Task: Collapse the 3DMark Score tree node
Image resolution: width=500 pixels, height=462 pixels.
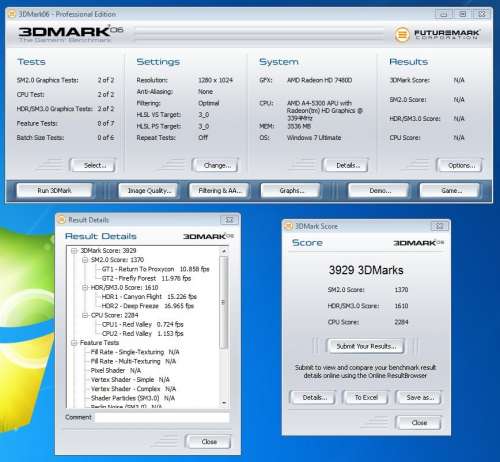Action: (x=74, y=251)
